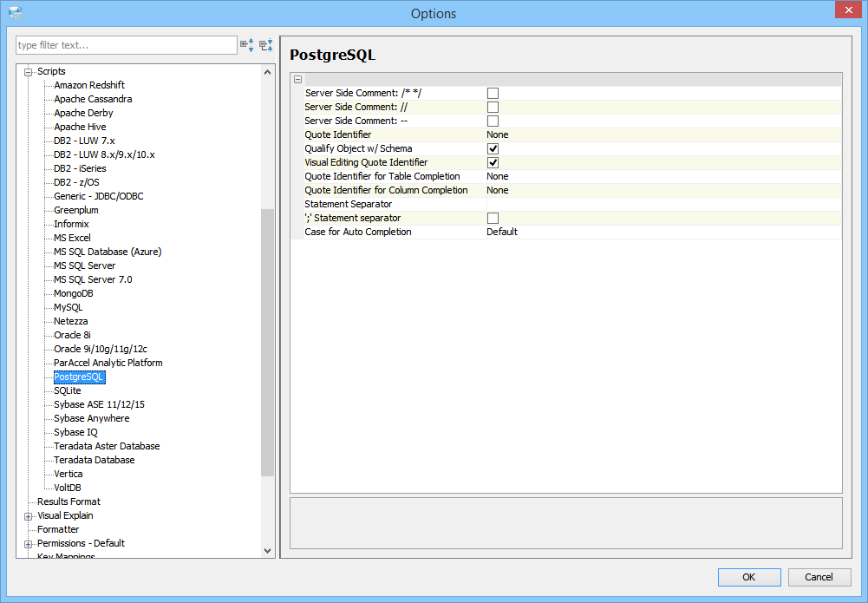Select MongoDB tree item
This screenshot has width=868, height=603.
74,293
